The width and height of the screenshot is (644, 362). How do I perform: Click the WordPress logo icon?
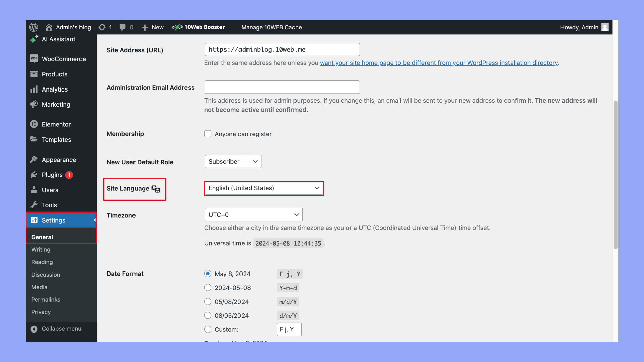(x=34, y=27)
